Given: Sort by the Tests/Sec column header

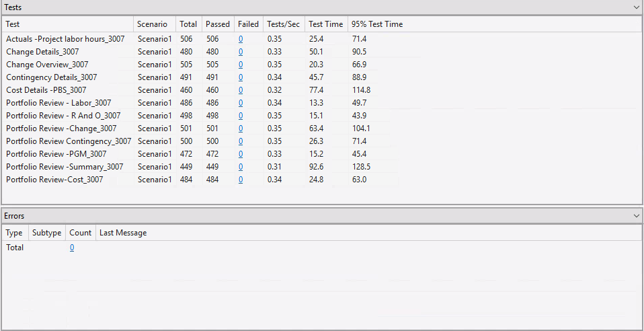Looking at the screenshot, I should click(x=283, y=24).
